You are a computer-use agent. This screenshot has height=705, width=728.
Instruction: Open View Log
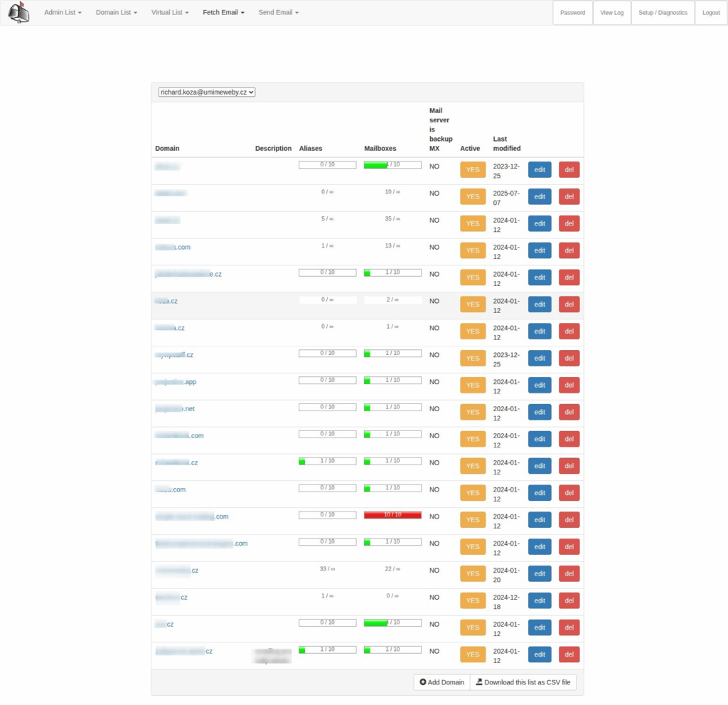pyautogui.click(x=611, y=13)
